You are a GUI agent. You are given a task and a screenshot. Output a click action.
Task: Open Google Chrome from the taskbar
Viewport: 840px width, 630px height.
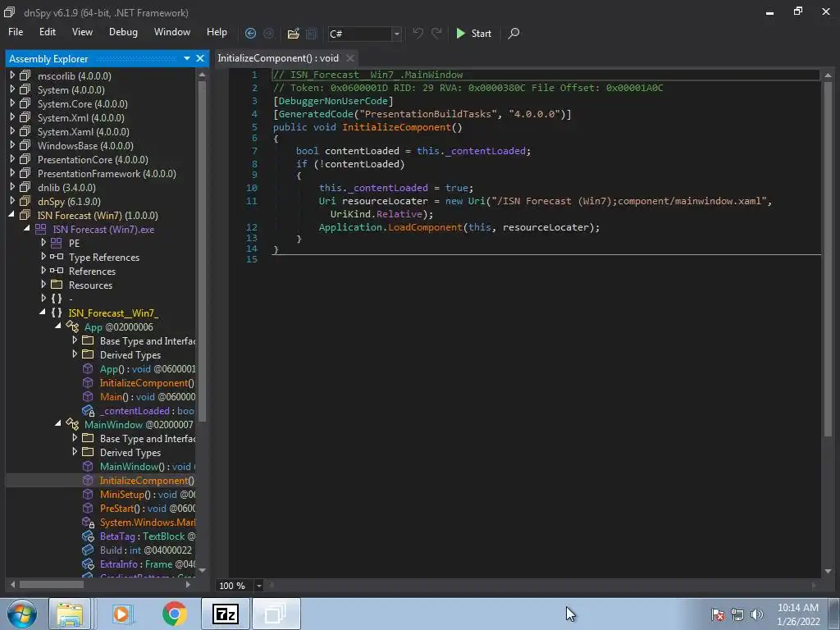click(x=175, y=614)
